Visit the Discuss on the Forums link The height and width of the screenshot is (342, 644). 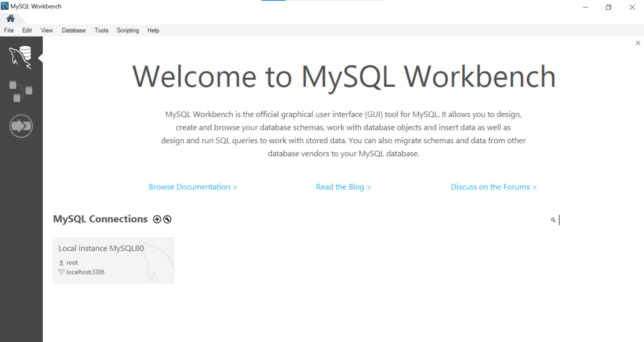(493, 187)
